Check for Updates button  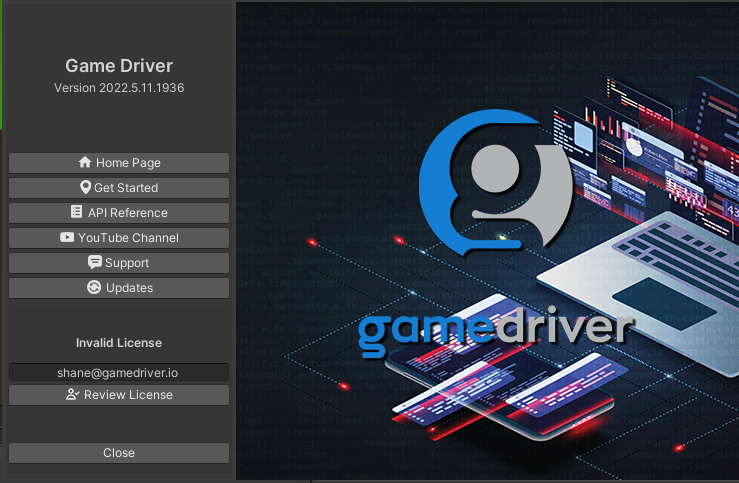tap(119, 288)
